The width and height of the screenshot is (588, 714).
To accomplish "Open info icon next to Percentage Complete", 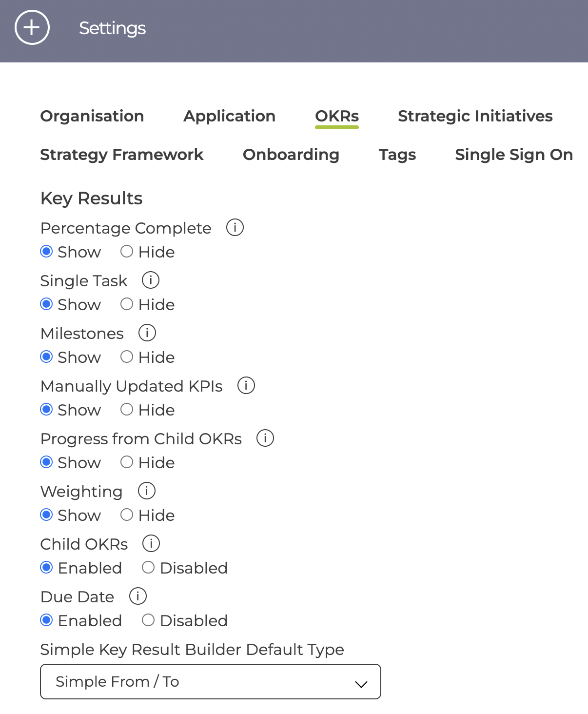I will click(235, 227).
